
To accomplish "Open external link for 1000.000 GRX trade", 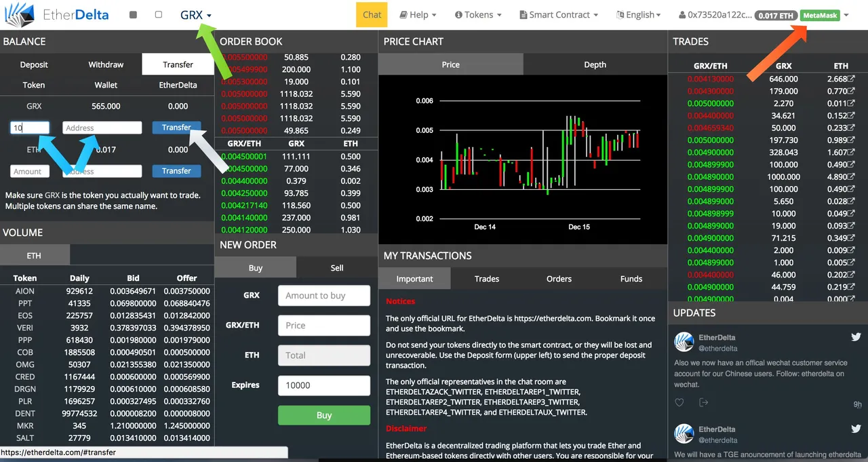I will pos(851,177).
